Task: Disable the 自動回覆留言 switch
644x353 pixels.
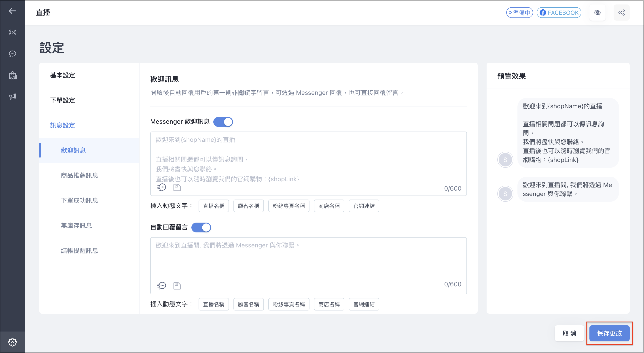Action: point(201,228)
